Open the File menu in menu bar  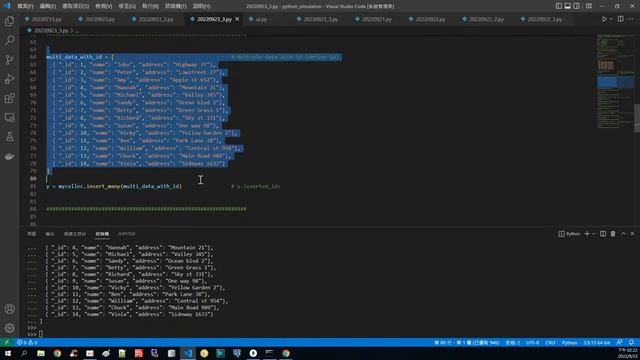[25, 6]
